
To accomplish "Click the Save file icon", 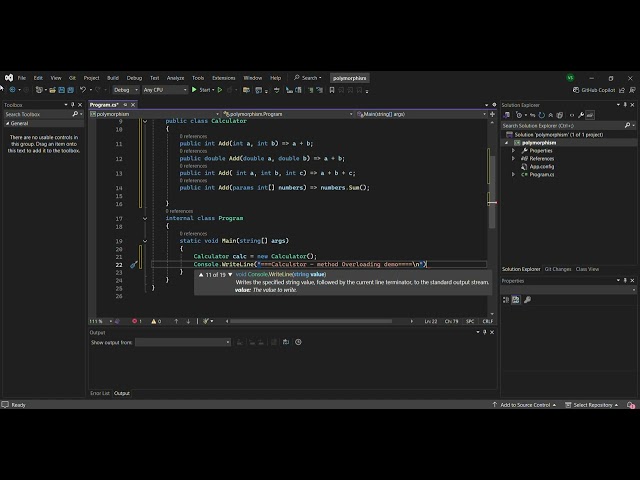I will tap(62, 90).
